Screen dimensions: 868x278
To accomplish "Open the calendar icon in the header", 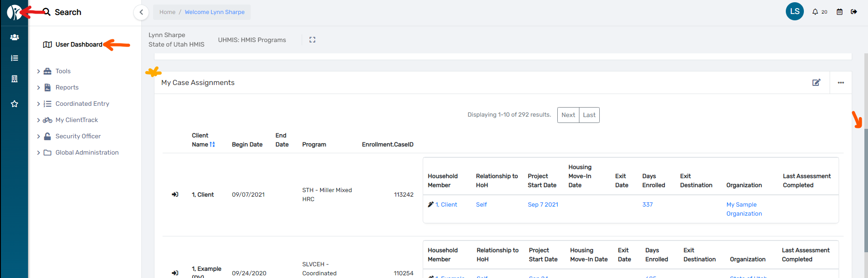I will coord(840,12).
